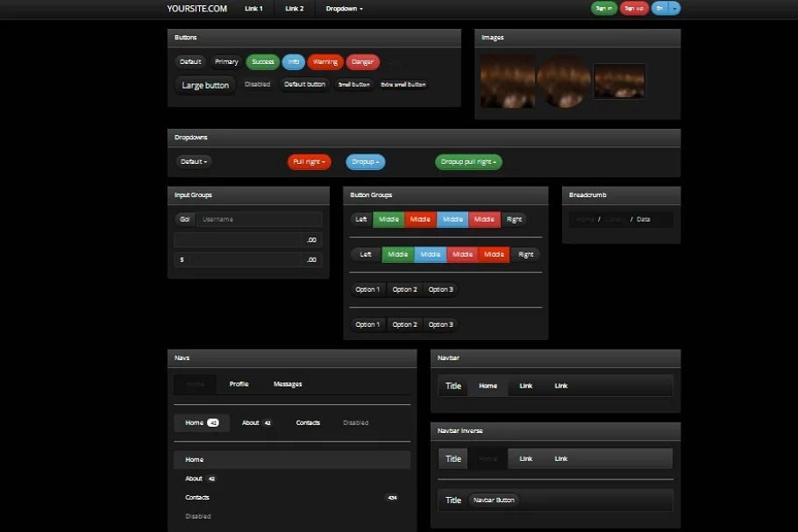The width and height of the screenshot is (798, 532).
Task: Toggle Option 2 in the first options group
Action: coord(404,289)
